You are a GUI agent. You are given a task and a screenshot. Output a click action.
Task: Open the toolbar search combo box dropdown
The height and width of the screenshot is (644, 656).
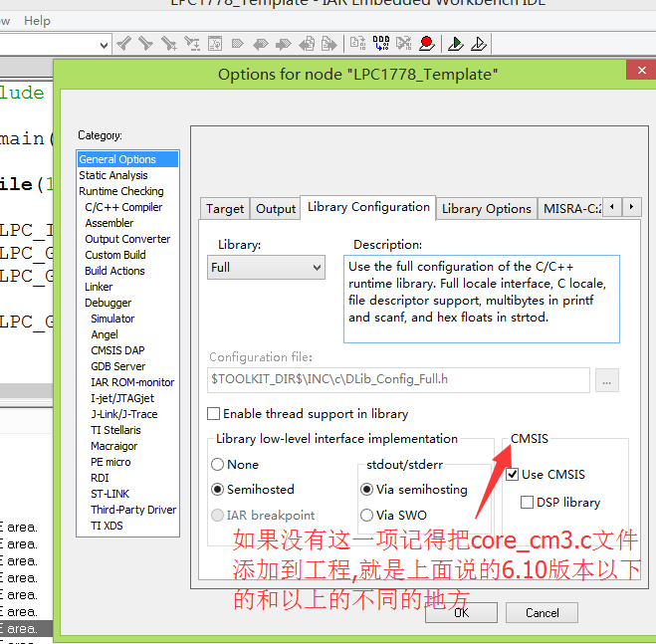[104, 45]
